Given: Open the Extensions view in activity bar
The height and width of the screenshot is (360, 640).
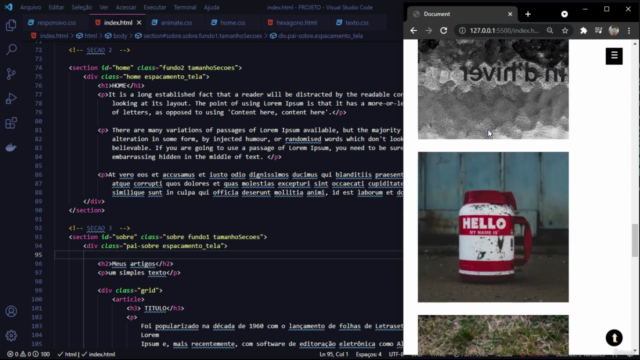Looking at the screenshot, I should [x=11, y=123].
